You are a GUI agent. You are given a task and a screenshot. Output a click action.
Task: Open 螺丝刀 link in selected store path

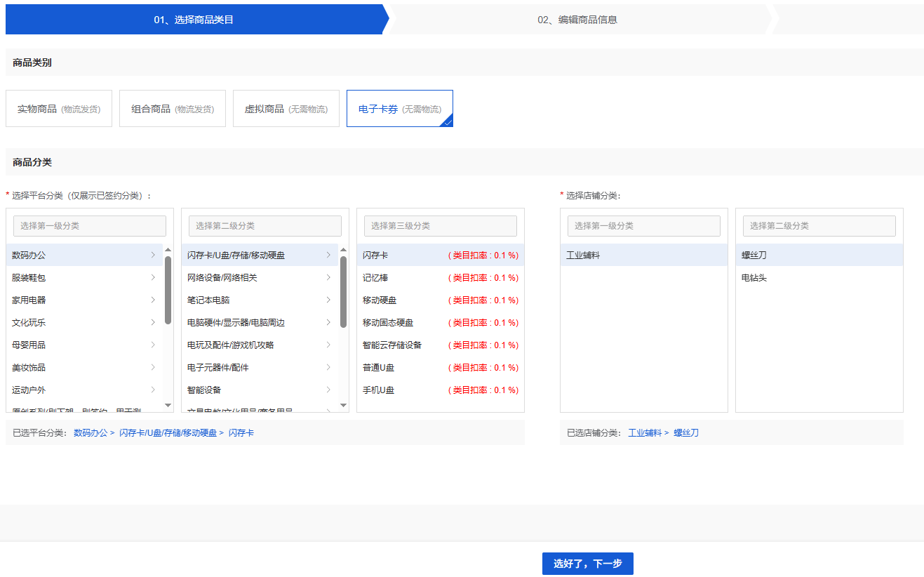coord(686,433)
